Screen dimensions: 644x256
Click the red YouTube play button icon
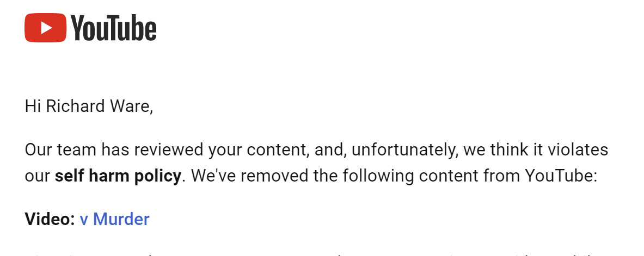[x=45, y=28]
